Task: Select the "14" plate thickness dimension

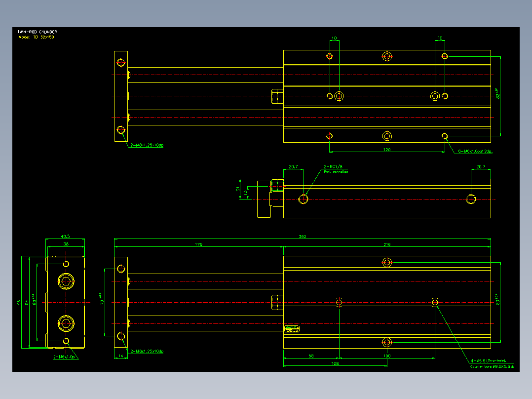Action: (121, 356)
